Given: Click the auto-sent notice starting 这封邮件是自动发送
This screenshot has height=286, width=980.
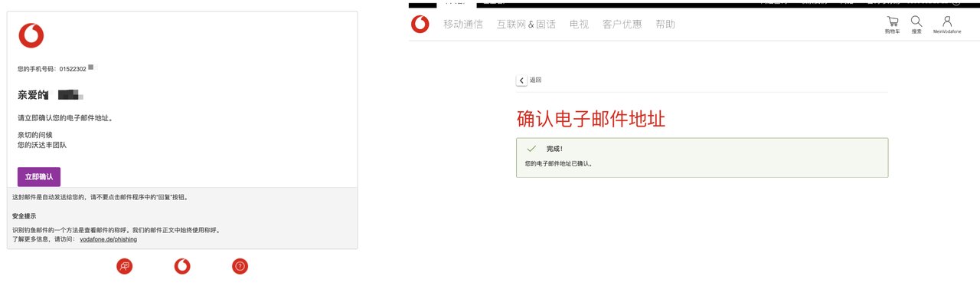Looking at the screenshot, I should 100,197.
